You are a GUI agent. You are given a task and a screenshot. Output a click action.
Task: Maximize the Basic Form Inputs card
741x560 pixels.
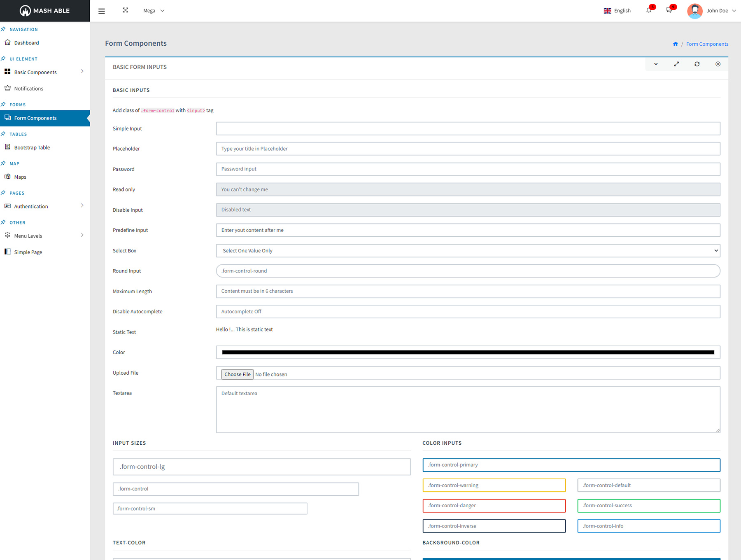pyautogui.click(x=676, y=64)
